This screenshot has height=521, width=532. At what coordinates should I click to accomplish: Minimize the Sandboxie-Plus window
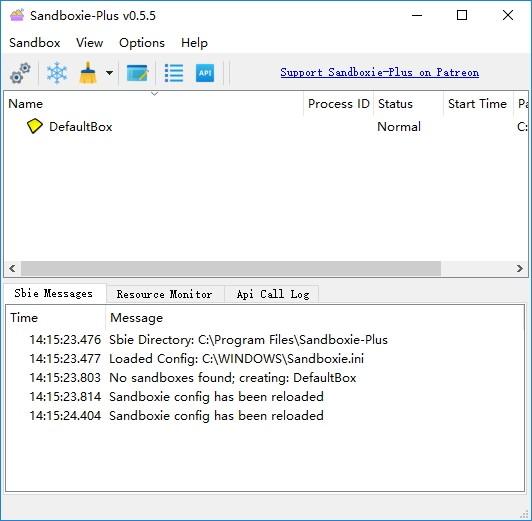(x=417, y=15)
